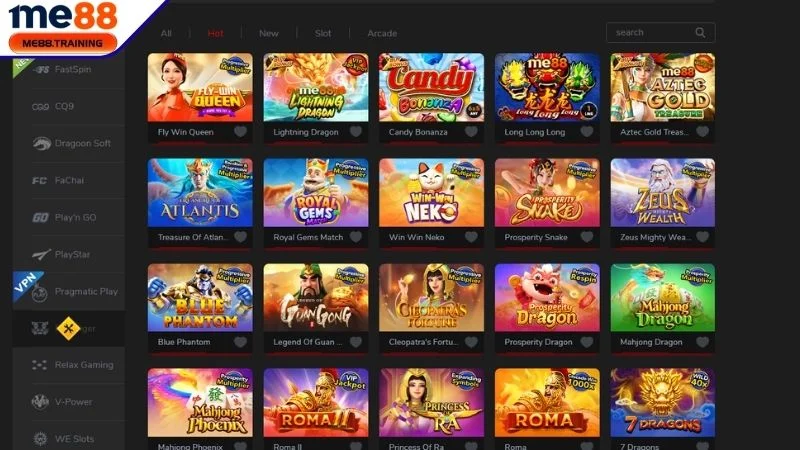Select the FaChai provider icon
This screenshot has width=800, height=450.
[40, 181]
